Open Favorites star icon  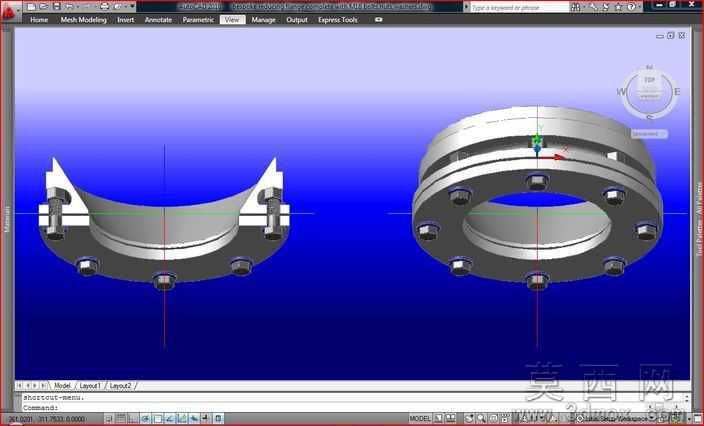tap(618, 7)
